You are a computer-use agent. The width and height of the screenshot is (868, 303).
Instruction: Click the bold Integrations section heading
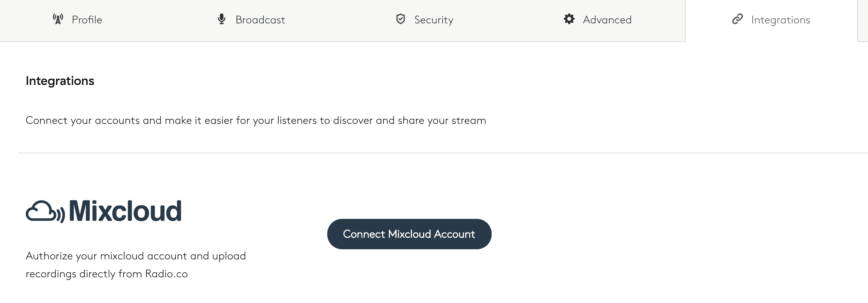(60, 81)
